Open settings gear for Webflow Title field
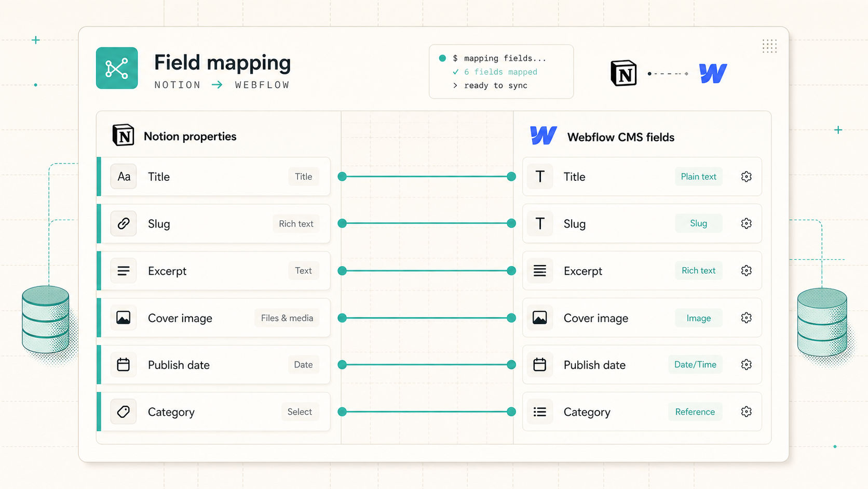The image size is (868, 489). 746,177
